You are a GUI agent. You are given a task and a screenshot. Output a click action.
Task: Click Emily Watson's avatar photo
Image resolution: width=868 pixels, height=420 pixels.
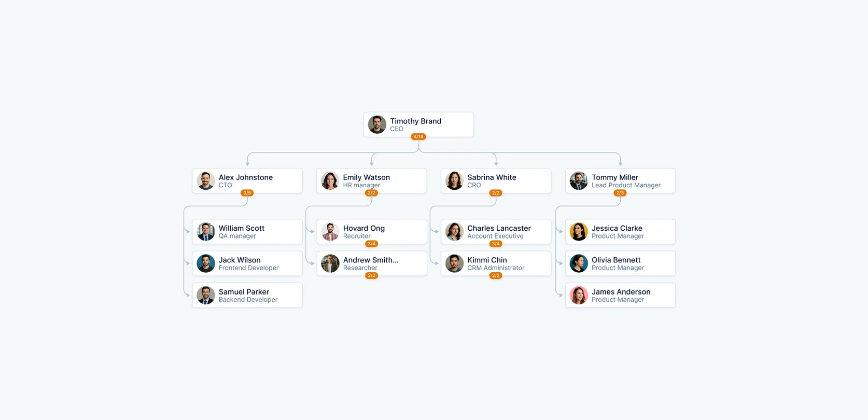point(330,181)
